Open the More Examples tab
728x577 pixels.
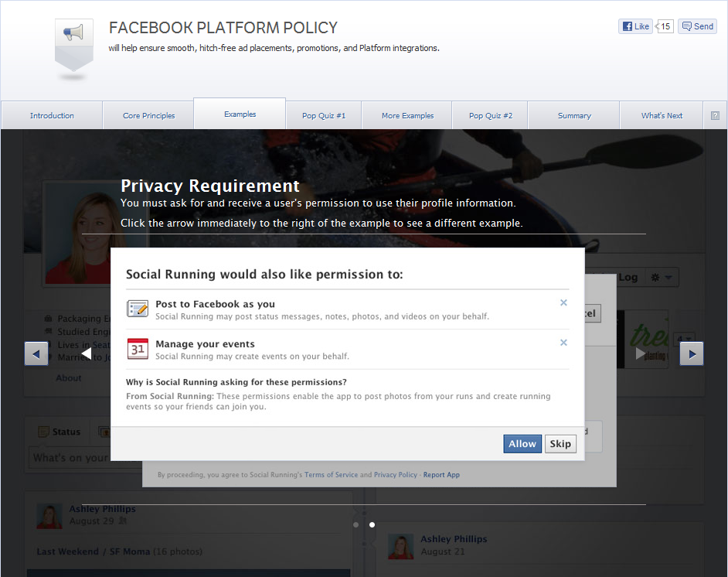407,115
